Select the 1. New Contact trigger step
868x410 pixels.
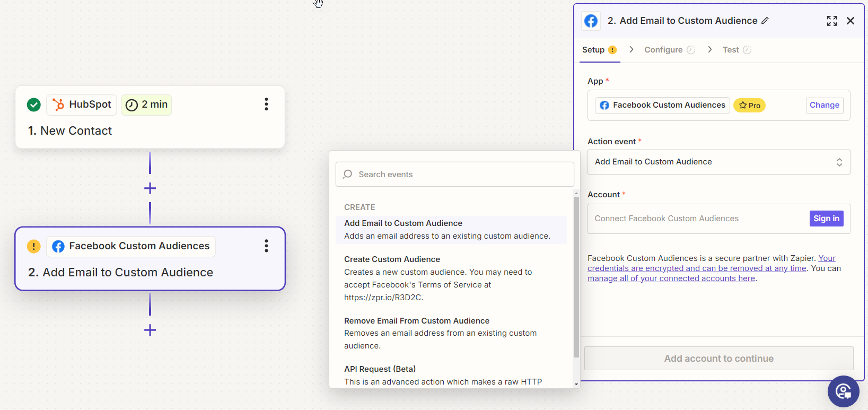tap(150, 117)
